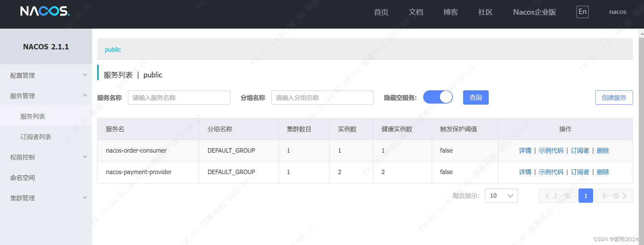The height and width of the screenshot is (245, 644).
Task: Open 订阅者 for nacos-order-consumer
Action: pos(580,151)
